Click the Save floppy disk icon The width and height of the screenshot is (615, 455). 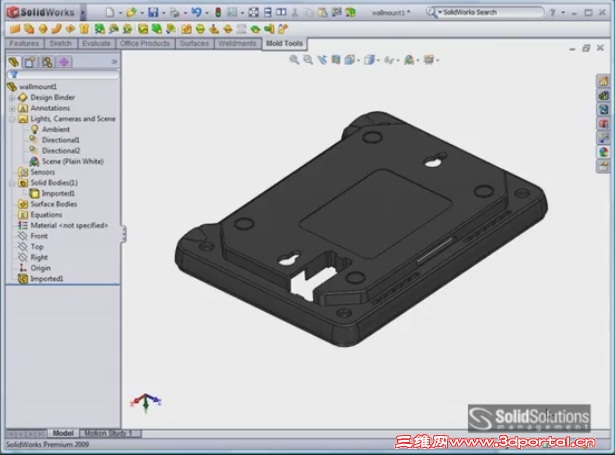coord(153,13)
